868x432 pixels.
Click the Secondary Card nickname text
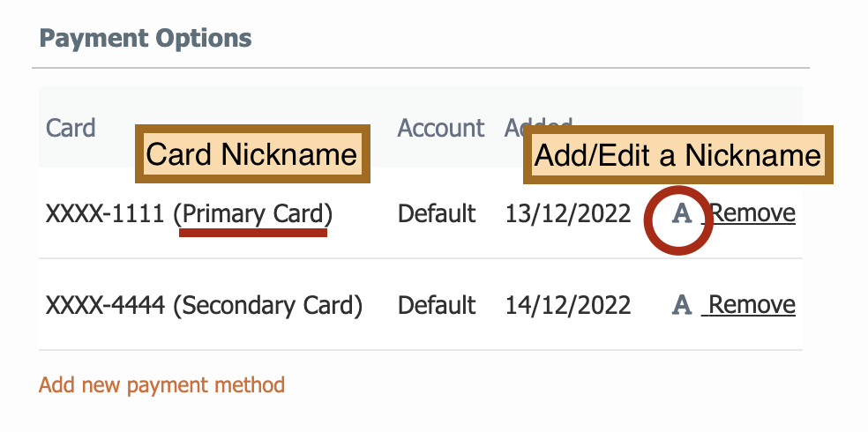coord(267,305)
